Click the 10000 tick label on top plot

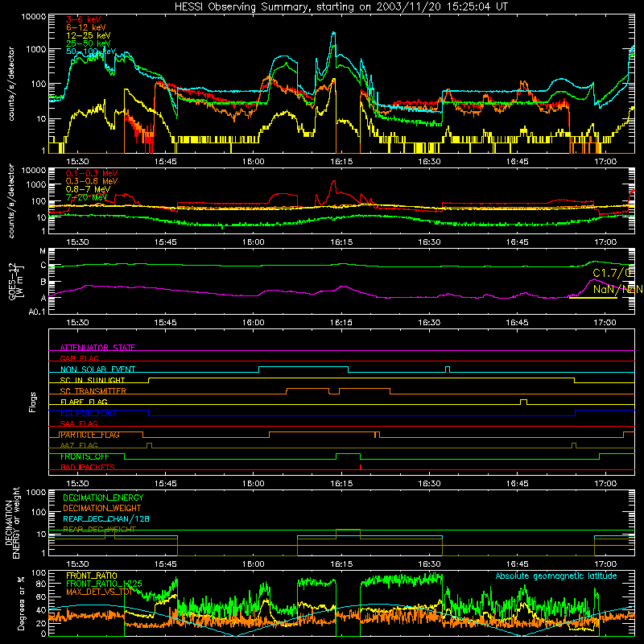tap(34, 16)
